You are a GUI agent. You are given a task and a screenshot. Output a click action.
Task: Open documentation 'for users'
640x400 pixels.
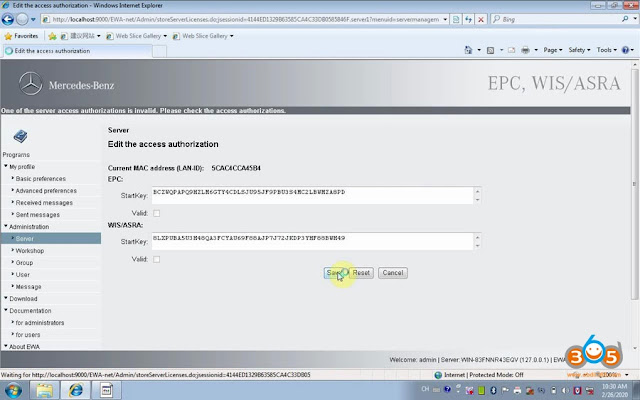pyautogui.click(x=27, y=335)
